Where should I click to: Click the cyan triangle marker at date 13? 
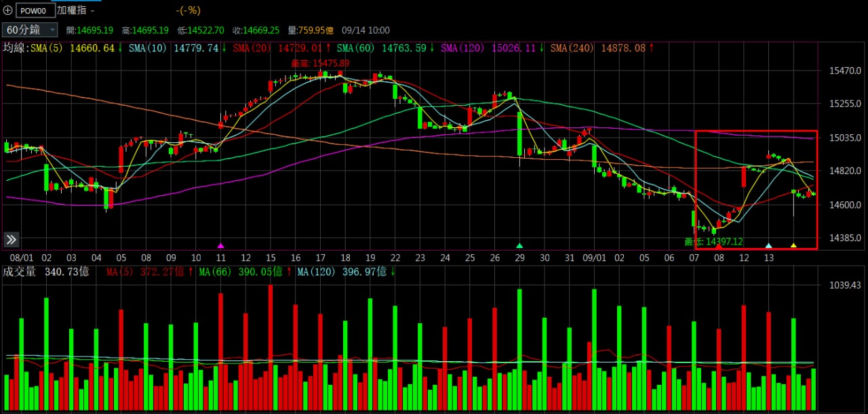768,245
